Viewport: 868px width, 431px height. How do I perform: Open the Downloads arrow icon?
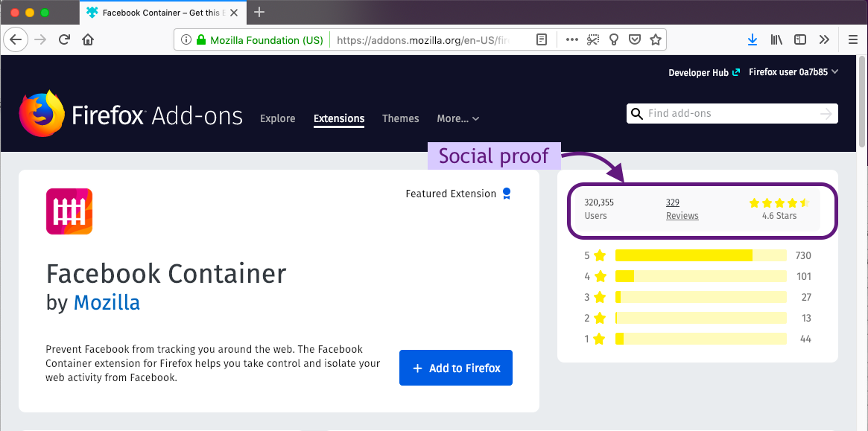click(x=753, y=39)
